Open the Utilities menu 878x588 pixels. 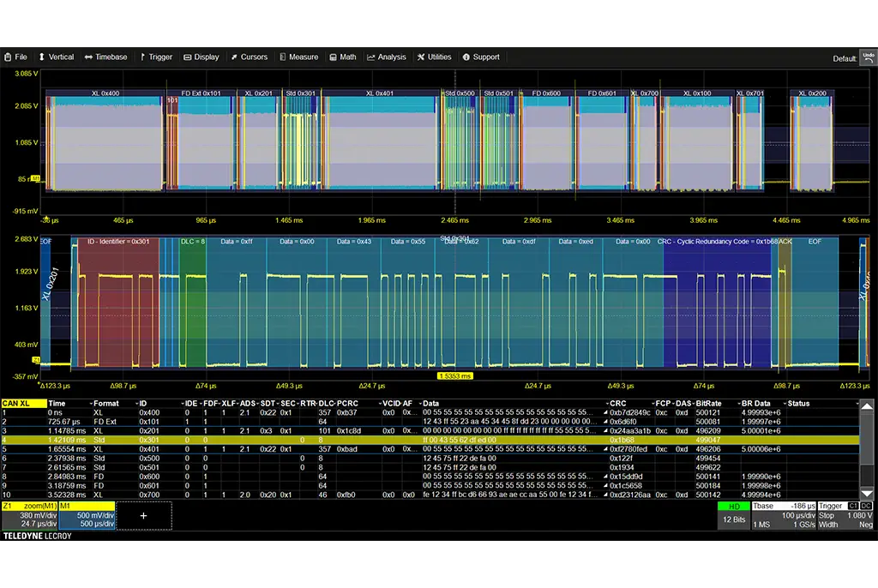pyautogui.click(x=434, y=57)
